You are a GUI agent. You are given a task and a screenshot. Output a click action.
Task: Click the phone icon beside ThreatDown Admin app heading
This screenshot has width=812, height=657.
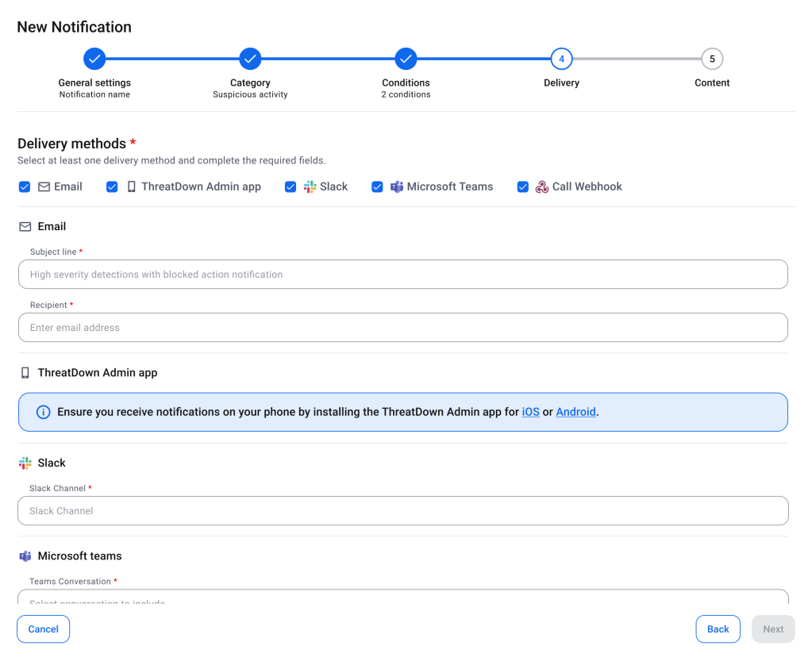point(25,373)
